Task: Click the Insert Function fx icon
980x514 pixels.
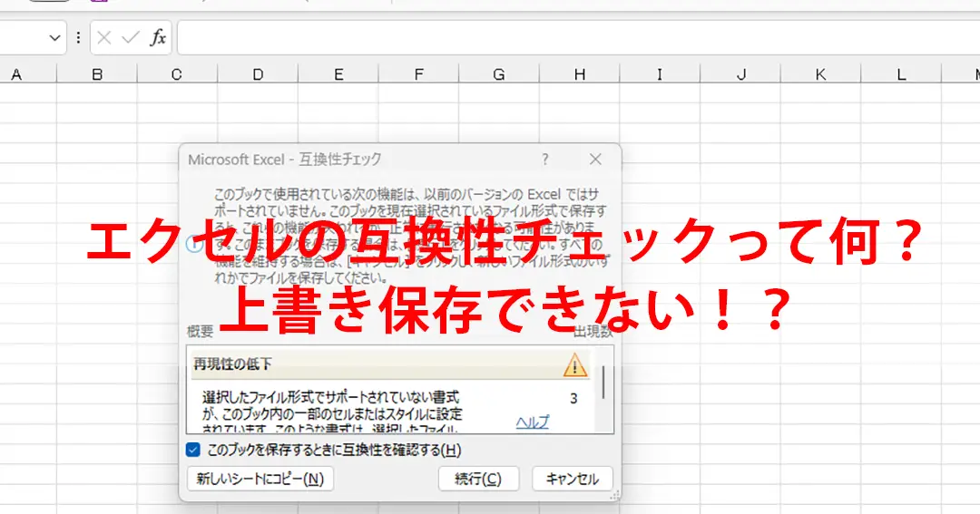Action: 158,37
